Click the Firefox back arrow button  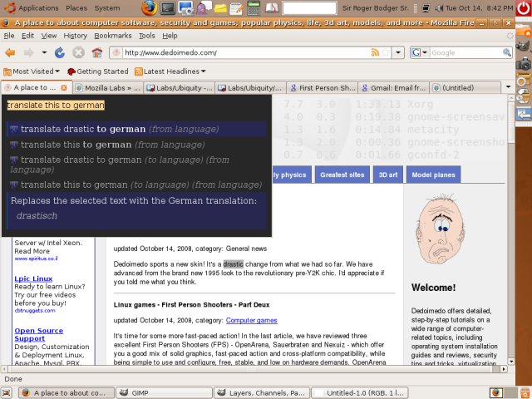click(x=11, y=53)
